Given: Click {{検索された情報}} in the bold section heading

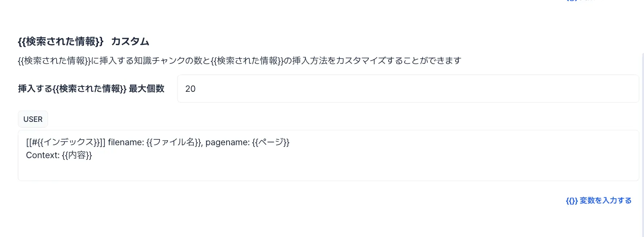Looking at the screenshot, I should pos(60,42).
